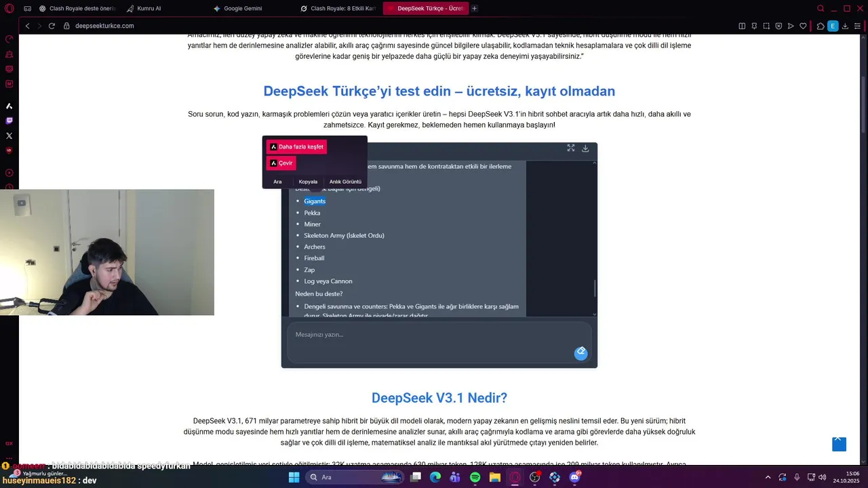Send message with the blue send button
The width and height of the screenshot is (868, 488).
click(580, 352)
